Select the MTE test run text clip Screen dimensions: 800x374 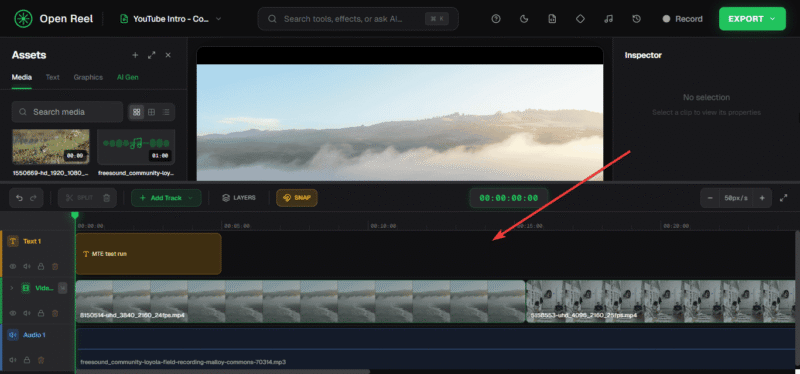click(148, 254)
